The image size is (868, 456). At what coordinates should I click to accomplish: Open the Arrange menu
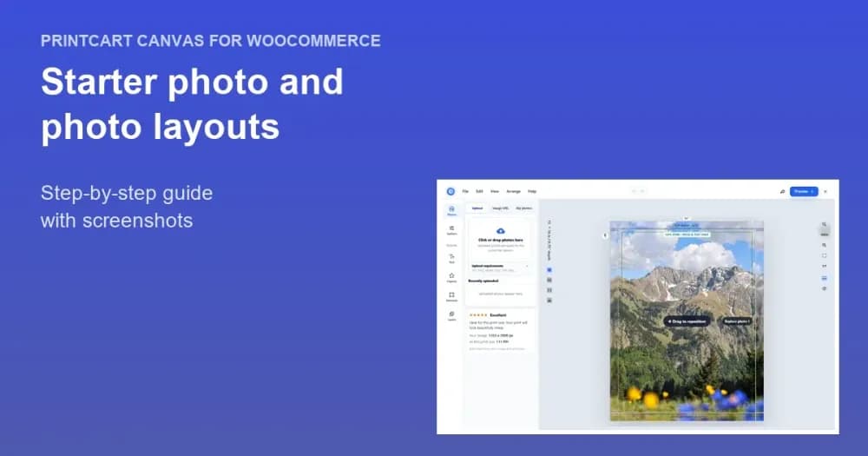coord(514,191)
